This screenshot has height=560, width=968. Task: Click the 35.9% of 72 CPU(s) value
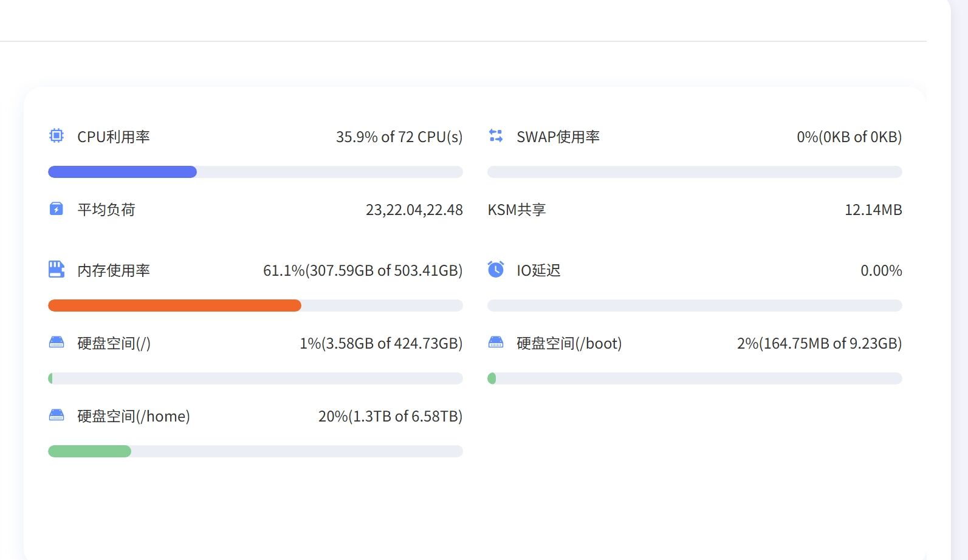pos(399,137)
